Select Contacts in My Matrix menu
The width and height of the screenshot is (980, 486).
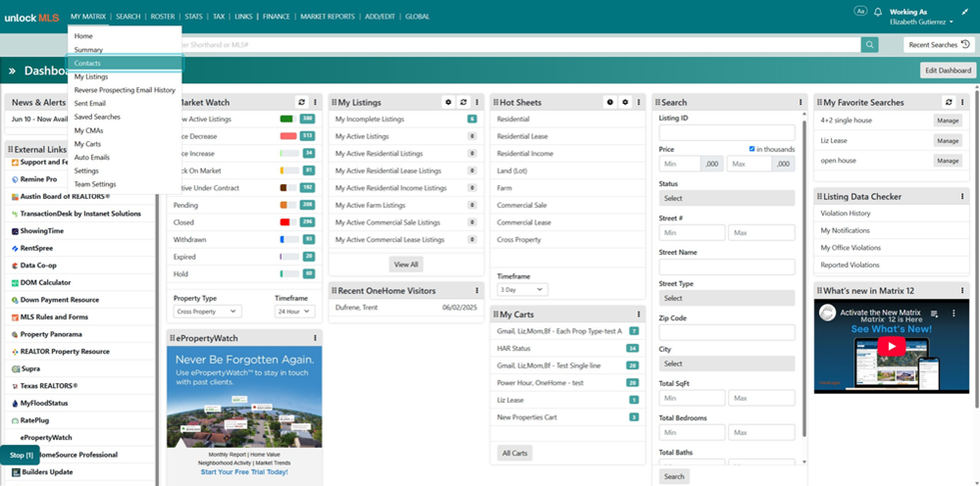click(x=125, y=63)
